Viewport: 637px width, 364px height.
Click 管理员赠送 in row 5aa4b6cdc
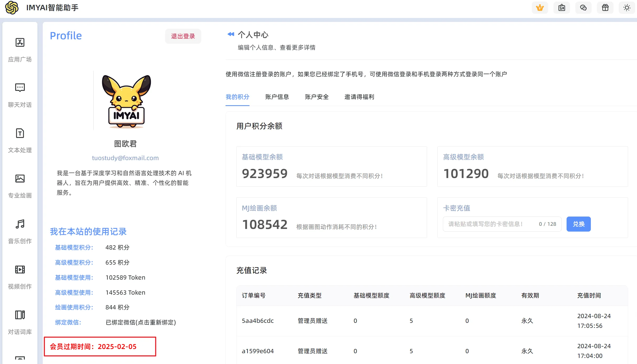(313, 321)
